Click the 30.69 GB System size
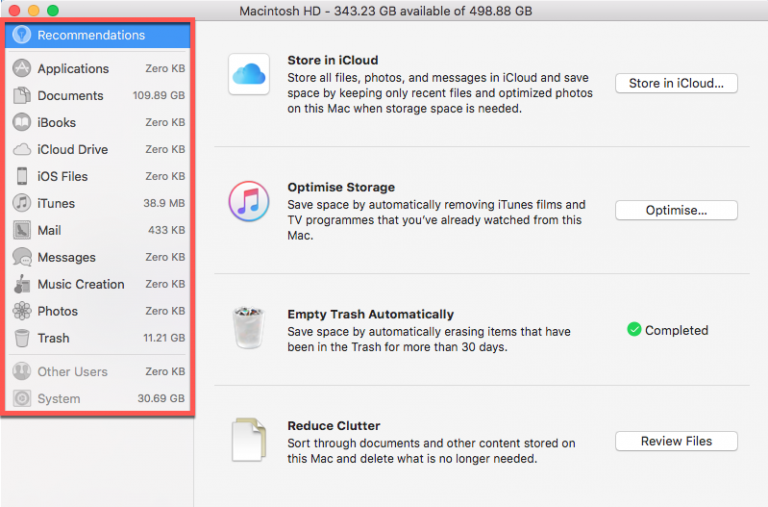This screenshot has width=768, height=507. coord(161,398)
